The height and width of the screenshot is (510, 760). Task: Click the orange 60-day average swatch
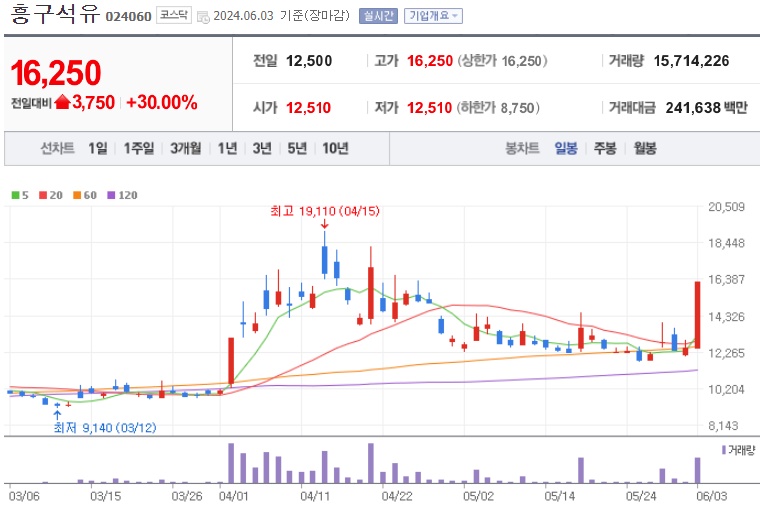(x=77, y=195)
